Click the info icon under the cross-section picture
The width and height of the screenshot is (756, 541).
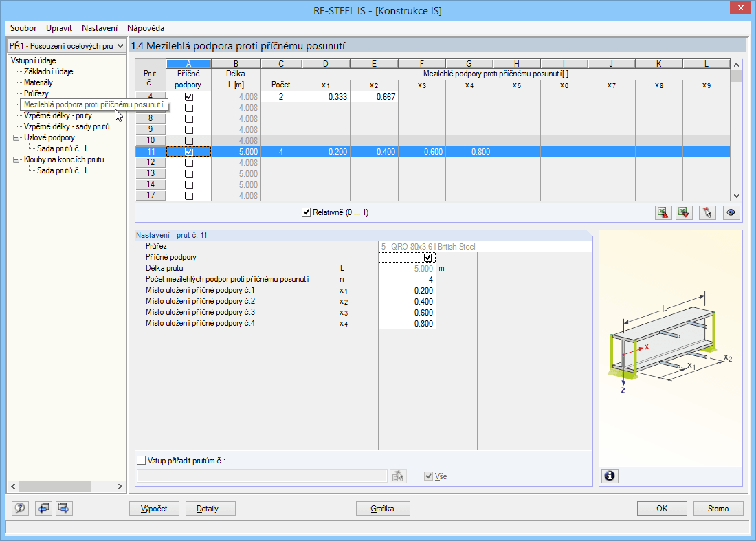pyautogui.click(x=610, y=476)
